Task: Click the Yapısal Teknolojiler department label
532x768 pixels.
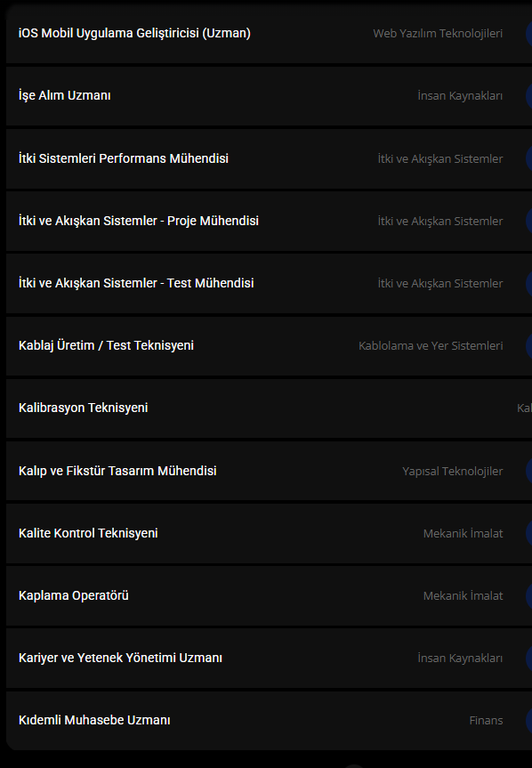Action: coord(453,471)
